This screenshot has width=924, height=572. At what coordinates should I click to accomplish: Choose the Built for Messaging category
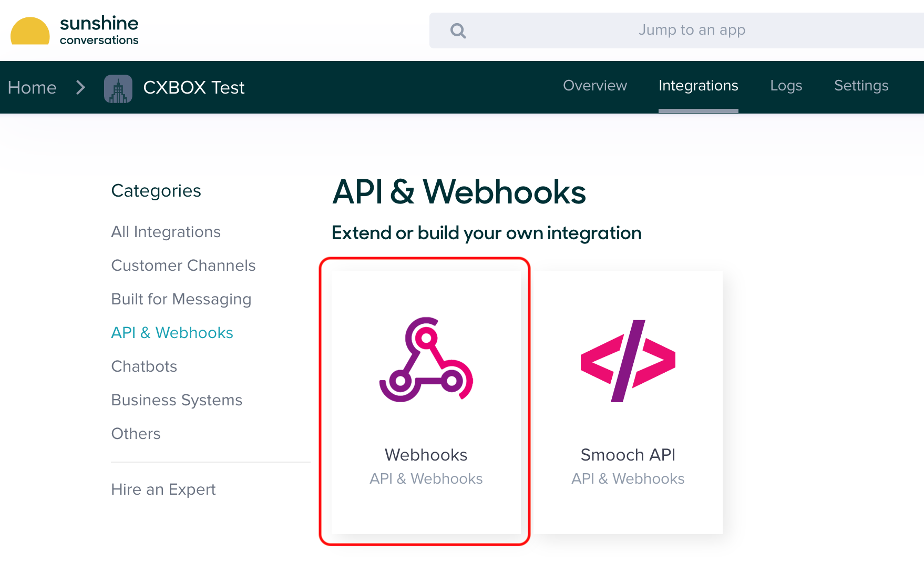pos(181,299)
